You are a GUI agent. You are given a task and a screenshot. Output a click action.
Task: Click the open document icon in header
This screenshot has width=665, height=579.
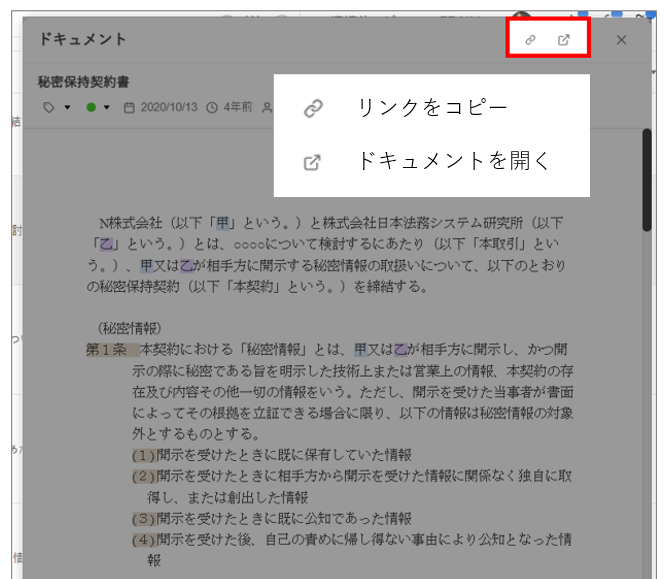point(564,40)
